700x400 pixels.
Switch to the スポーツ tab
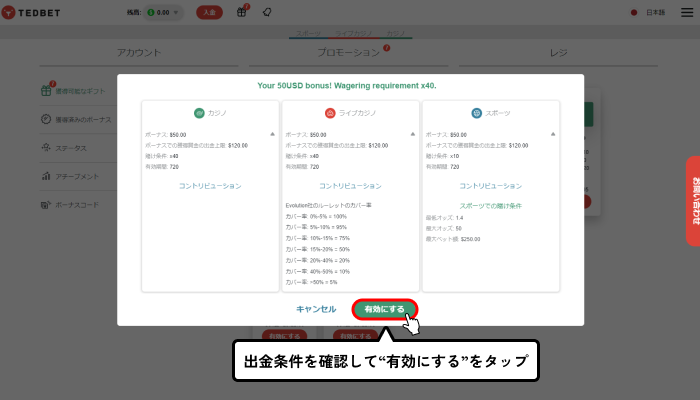(308, 33)
